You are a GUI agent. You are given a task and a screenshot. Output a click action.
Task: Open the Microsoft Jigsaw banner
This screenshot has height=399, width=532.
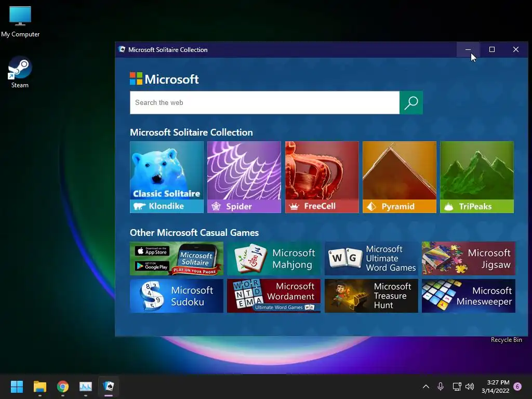pos(469,259)
